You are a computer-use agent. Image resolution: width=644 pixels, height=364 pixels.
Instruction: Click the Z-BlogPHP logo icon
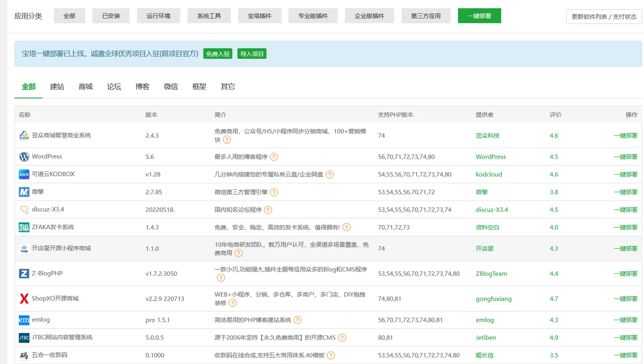(24, 273)
